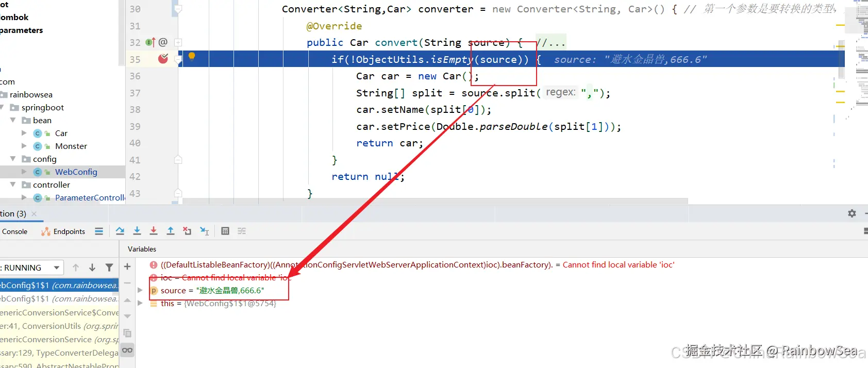Switch to Console tab

click(14, 231)
